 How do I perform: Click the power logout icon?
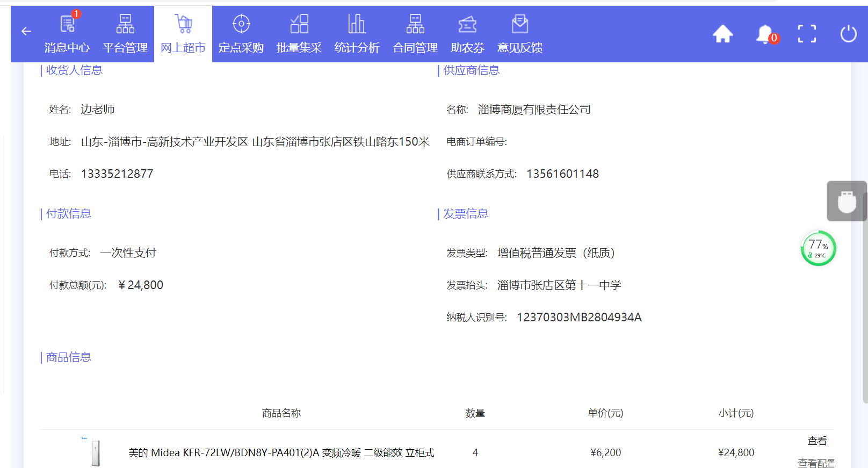849,34
